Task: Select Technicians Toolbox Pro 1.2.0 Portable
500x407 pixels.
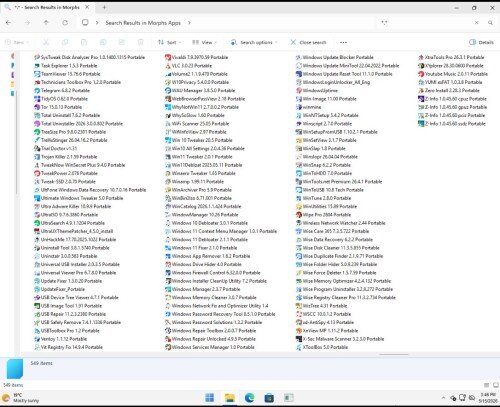Action: [77, 82]
